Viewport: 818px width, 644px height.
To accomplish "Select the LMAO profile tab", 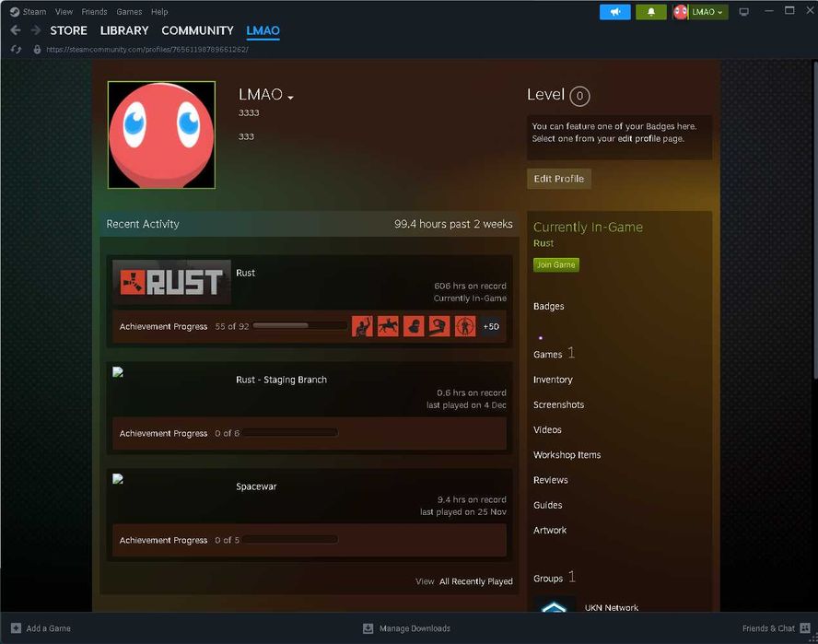I will point(263,30).
